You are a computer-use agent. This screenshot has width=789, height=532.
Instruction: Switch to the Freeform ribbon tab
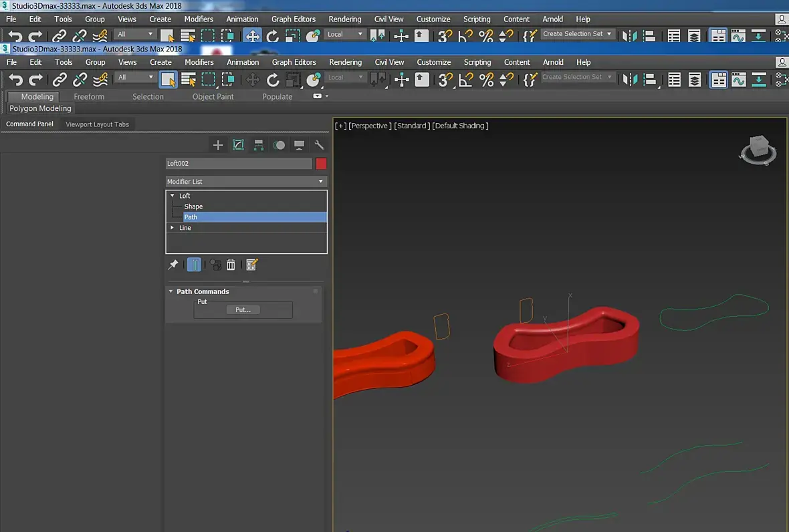(89, 97)
